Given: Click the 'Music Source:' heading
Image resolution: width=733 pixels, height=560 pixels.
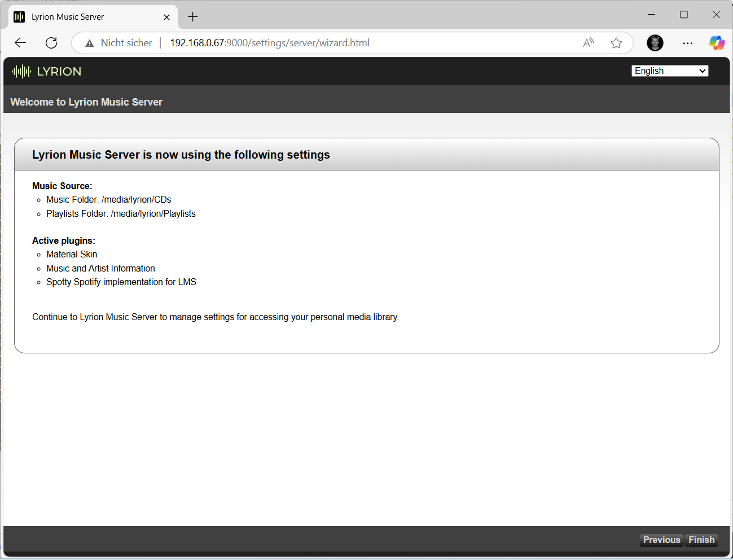Looking at the screenshot, I should pyautogui.click(x=62, y=186).
